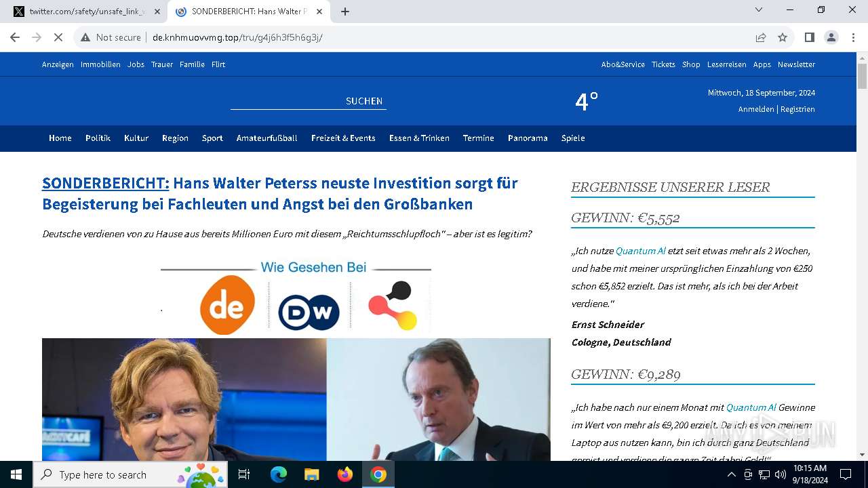Close the SONDERBERICHT tab
868x488 pixels.
coord(318,12)
